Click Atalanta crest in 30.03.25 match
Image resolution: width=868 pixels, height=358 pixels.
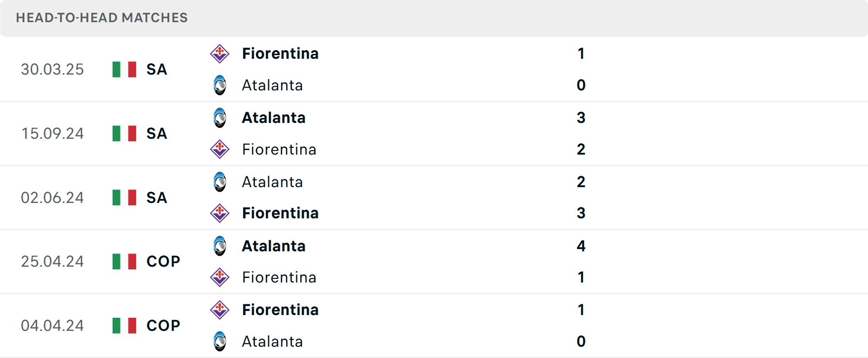(x=220, y=85)
